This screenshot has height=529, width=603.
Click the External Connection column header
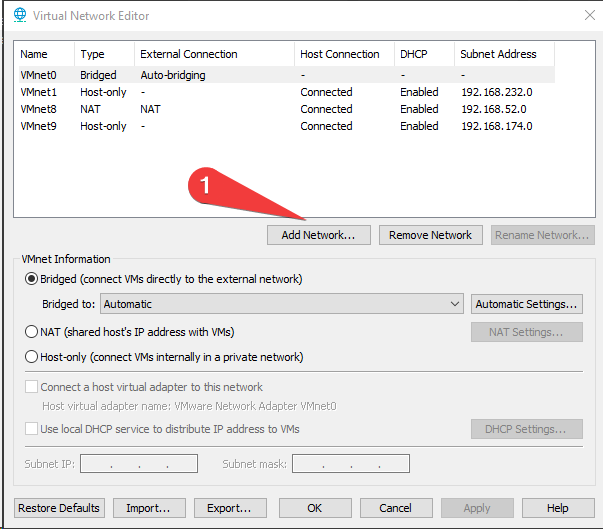coord(214,54)
